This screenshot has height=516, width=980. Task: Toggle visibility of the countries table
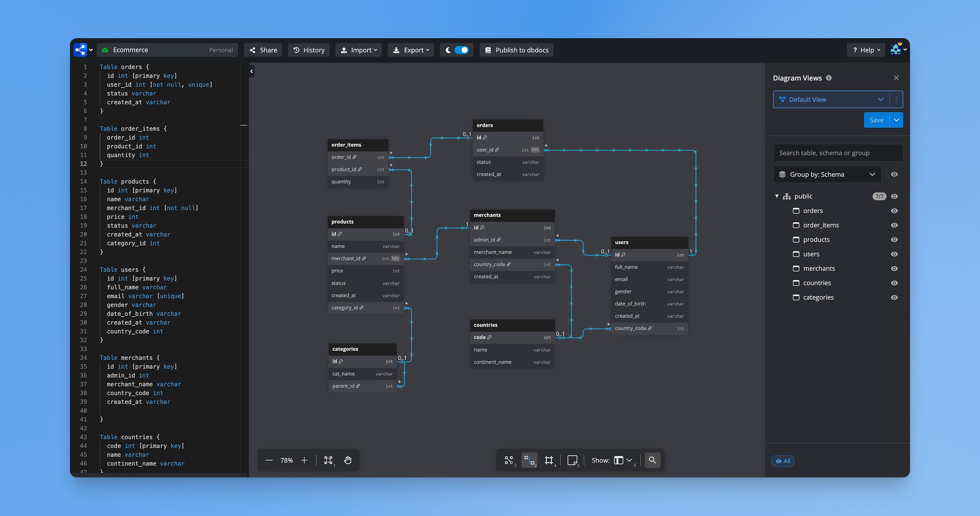click(x=894, y=283)
